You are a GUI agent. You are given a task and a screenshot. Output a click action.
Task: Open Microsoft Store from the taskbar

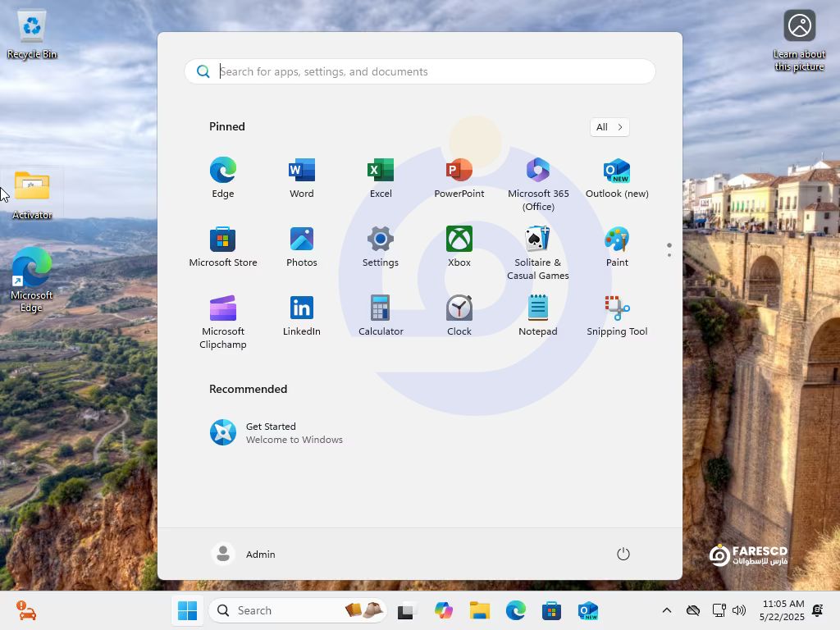point(551,610)
